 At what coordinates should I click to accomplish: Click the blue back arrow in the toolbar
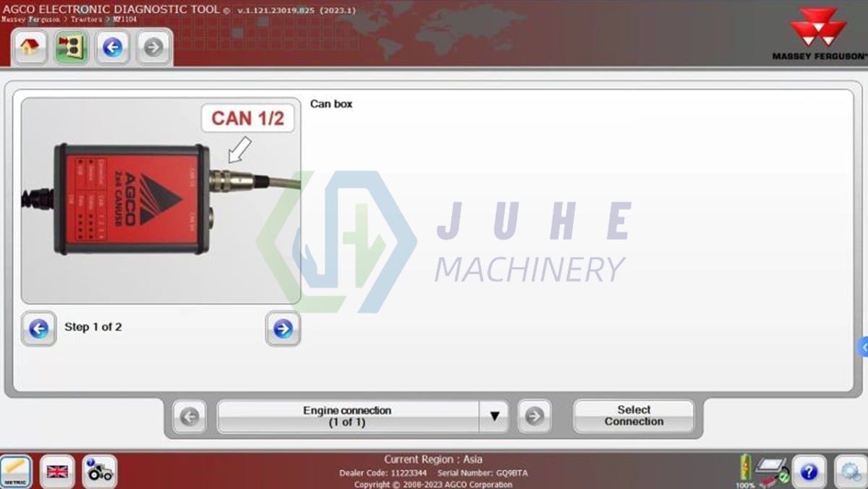112,48
